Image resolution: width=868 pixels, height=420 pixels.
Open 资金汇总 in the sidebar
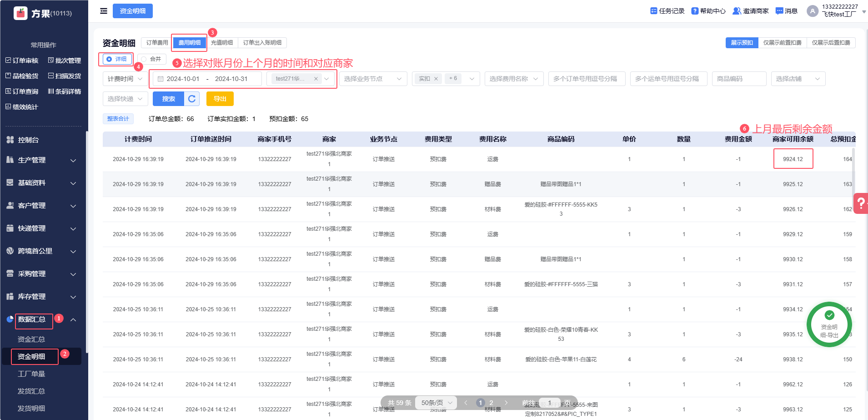31,339
